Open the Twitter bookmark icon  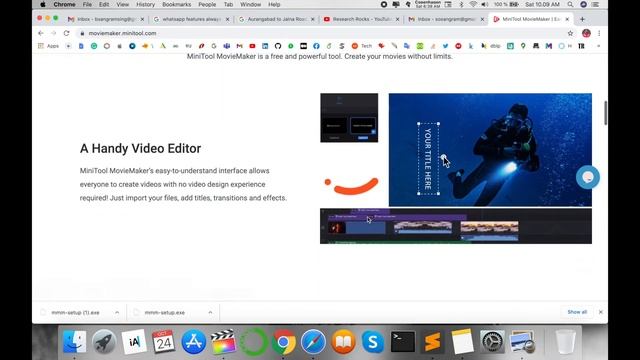[x=445, y=46]
